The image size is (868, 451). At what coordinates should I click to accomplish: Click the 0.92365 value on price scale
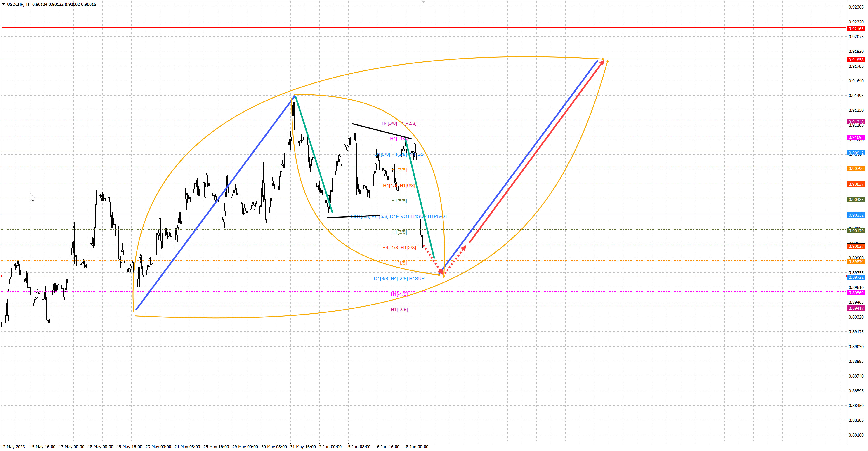(x=856, y=7)
